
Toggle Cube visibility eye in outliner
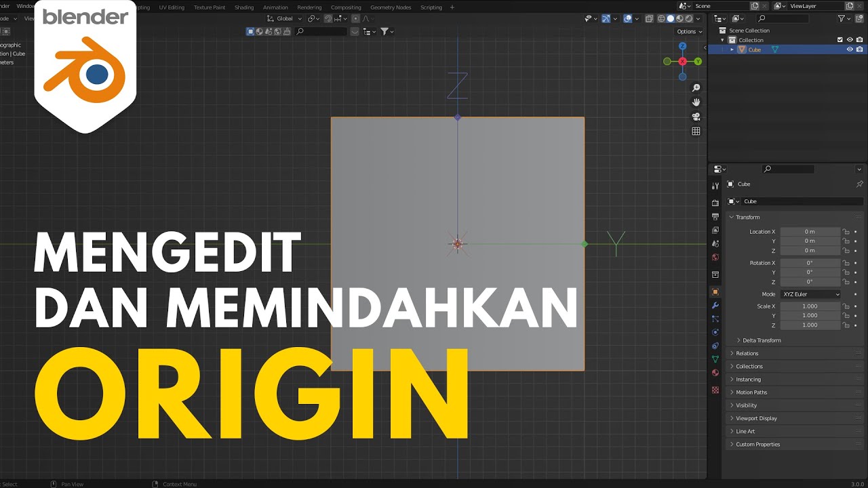[x=850, y=49]
